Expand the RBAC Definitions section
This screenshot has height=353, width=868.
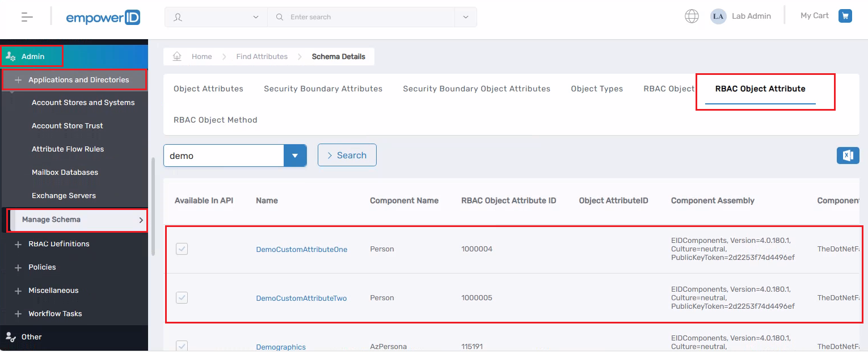[18, 244]
